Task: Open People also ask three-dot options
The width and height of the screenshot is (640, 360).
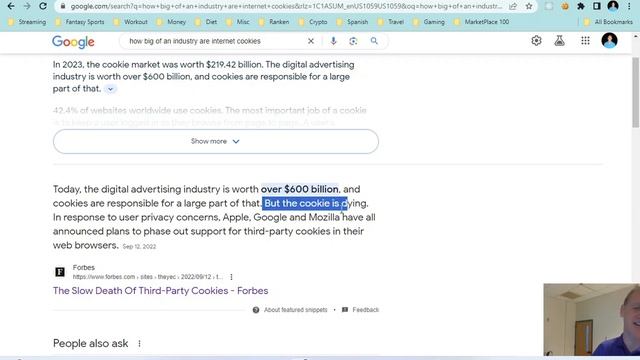Action: pyautogui.click(x=139, y=343)
